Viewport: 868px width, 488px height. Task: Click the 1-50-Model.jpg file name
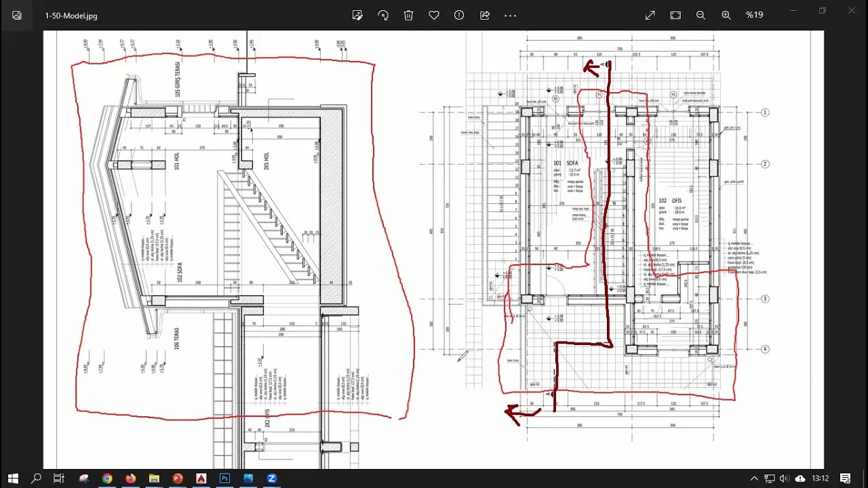click(71, 16)
